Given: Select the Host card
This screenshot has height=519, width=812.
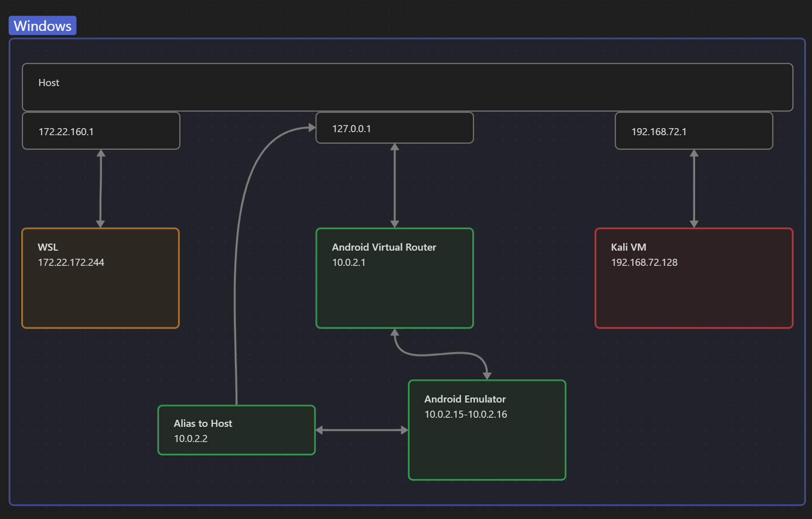Looking at the screenshot, I should (407, 87).
